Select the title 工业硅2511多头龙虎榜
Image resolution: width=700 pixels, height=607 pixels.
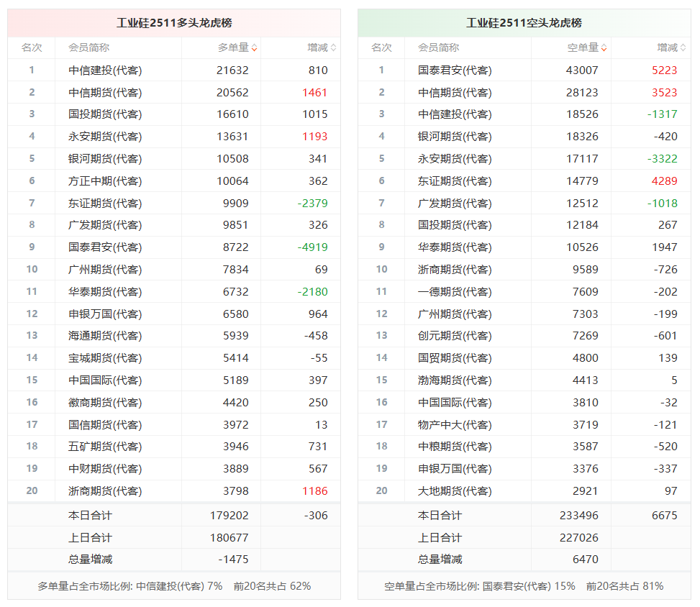(174, 23)
